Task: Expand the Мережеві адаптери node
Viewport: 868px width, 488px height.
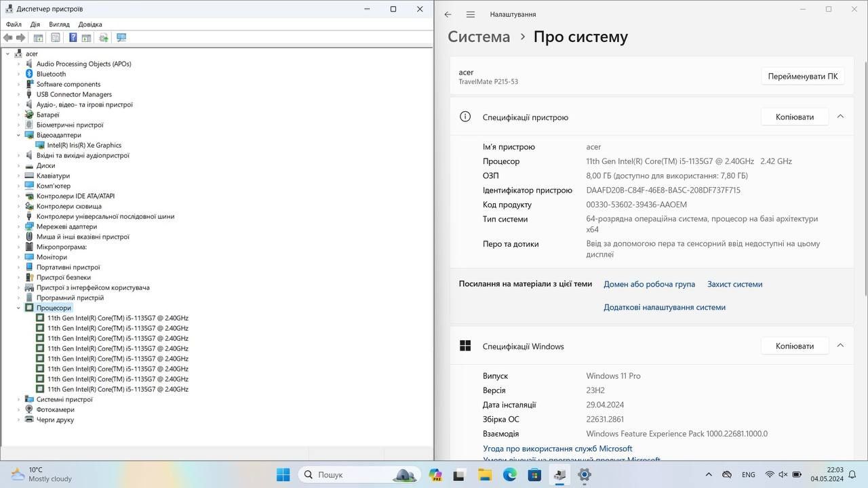Action: coord(19,226)
